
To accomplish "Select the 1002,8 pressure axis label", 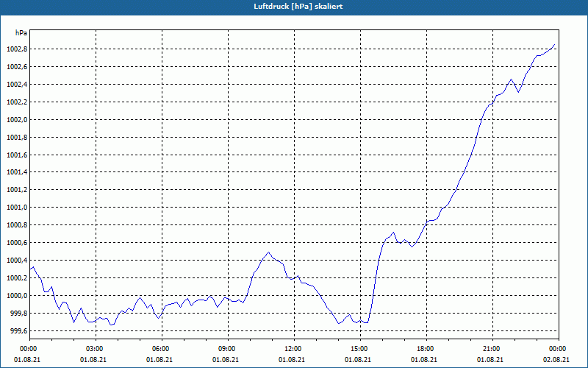I will tap(16, 49).
